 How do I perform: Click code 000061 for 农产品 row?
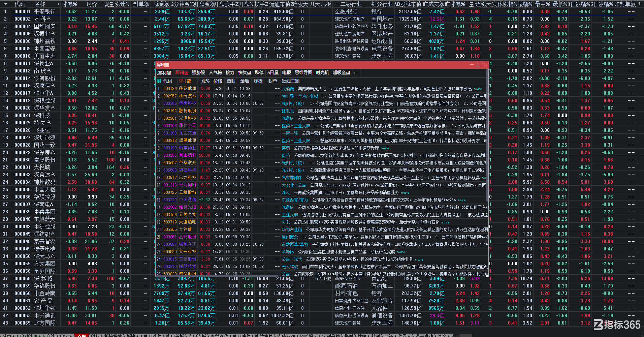point(22,301)
